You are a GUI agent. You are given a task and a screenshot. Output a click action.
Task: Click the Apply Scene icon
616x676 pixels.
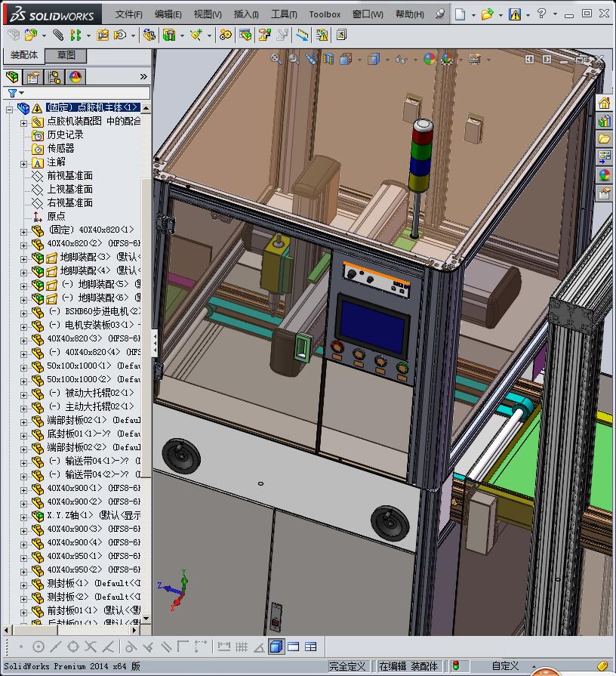(448, 59)
